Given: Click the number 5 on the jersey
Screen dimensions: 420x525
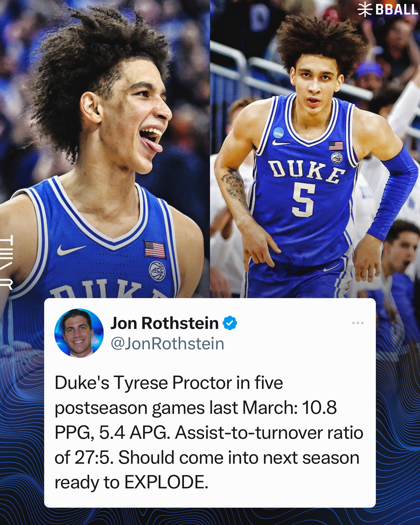Looking at the screenshot, I should tap(304, 200).
